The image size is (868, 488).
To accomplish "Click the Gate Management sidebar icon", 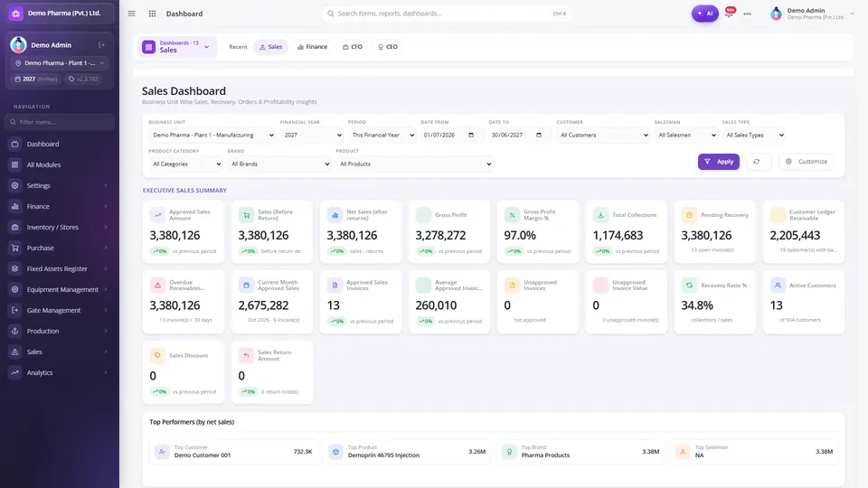I will 15,310.
